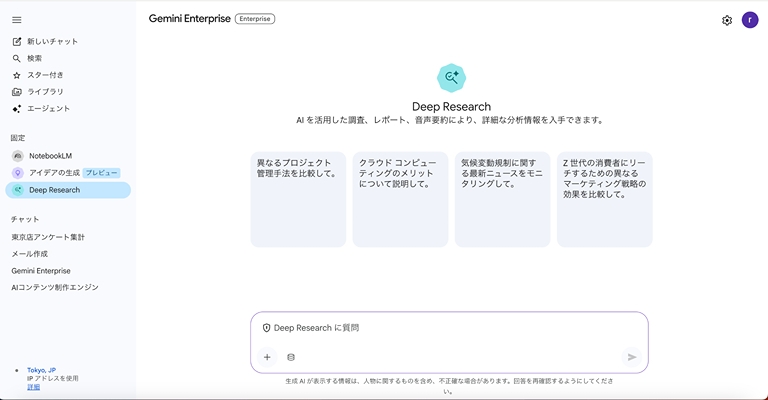This screenshot has height=400, width=768.
Task: Open chat AIコンテンツ制作エンジン
Action: 55,287
